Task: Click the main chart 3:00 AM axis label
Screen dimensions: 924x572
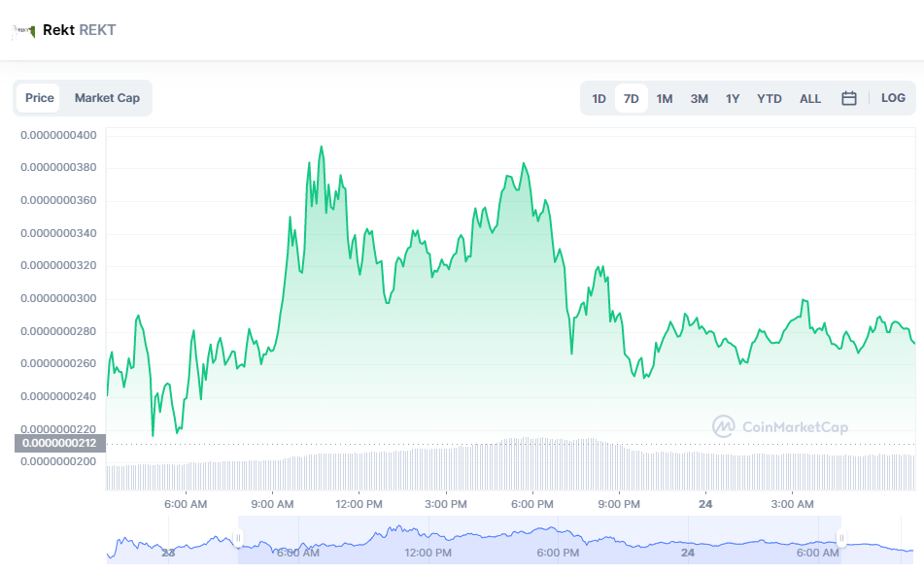Action: click(x=792, y=504)
